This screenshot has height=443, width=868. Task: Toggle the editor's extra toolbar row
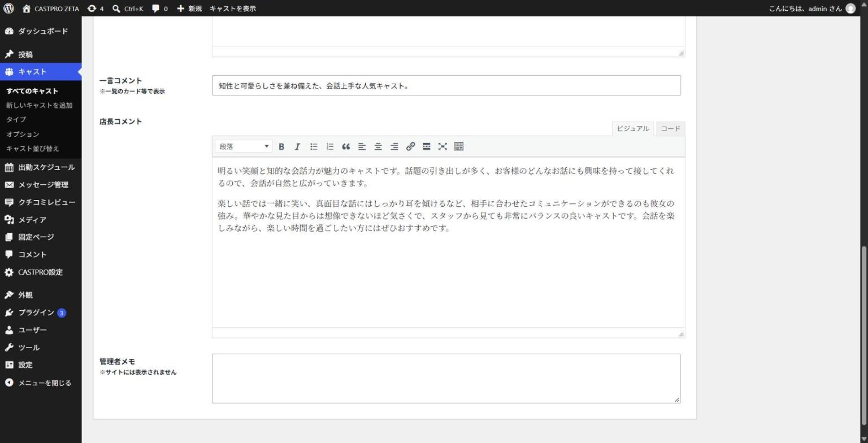pos(459,146)
